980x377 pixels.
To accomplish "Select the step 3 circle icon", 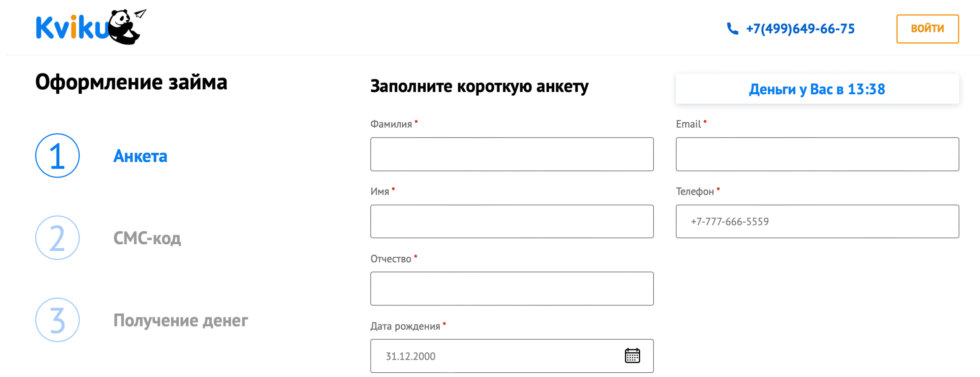I will coord(57,320).
